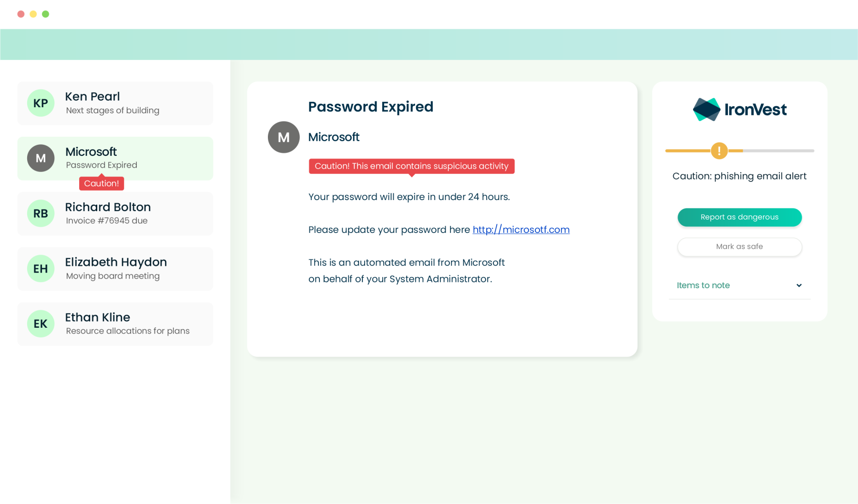Report the email as dangerous
Viewport: 858px width, 504px height.
[x=739, y=217]
